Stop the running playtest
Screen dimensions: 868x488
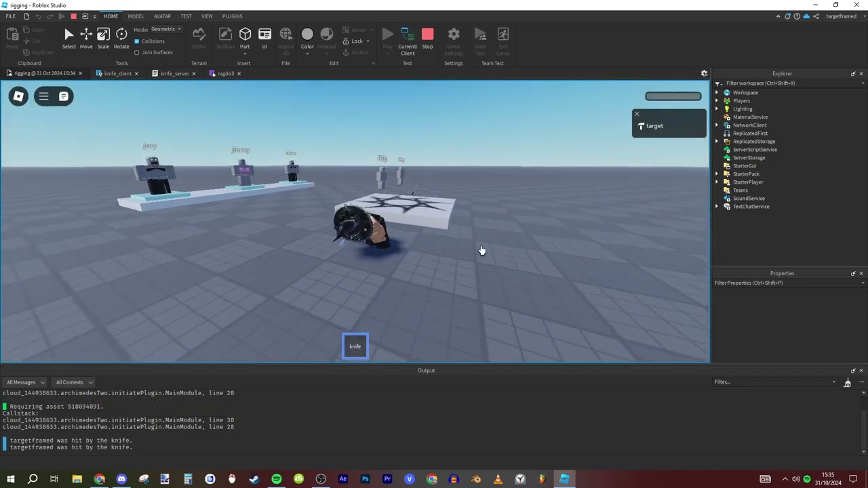(x=427, y=38)
